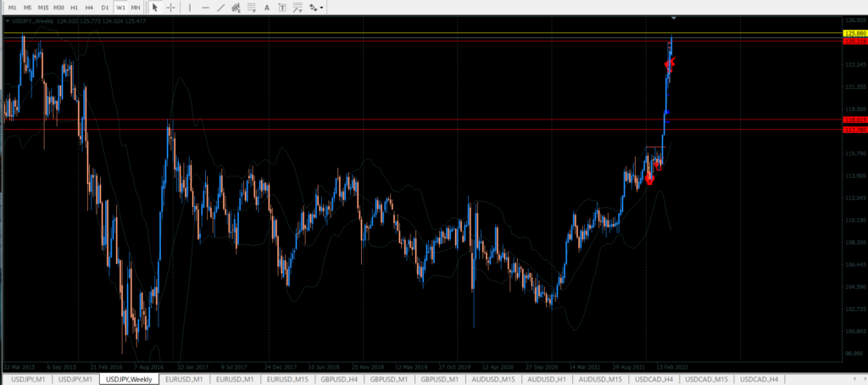The image size is (868, 385).
Task: Activate the crosshair tool
Action: point(170,7)
